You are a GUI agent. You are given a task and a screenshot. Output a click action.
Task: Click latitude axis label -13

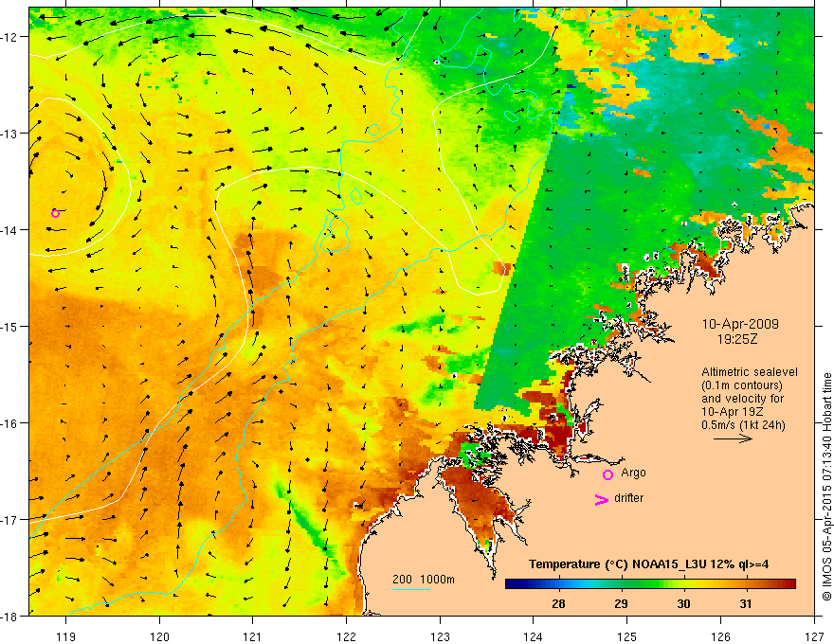(10, 134)
